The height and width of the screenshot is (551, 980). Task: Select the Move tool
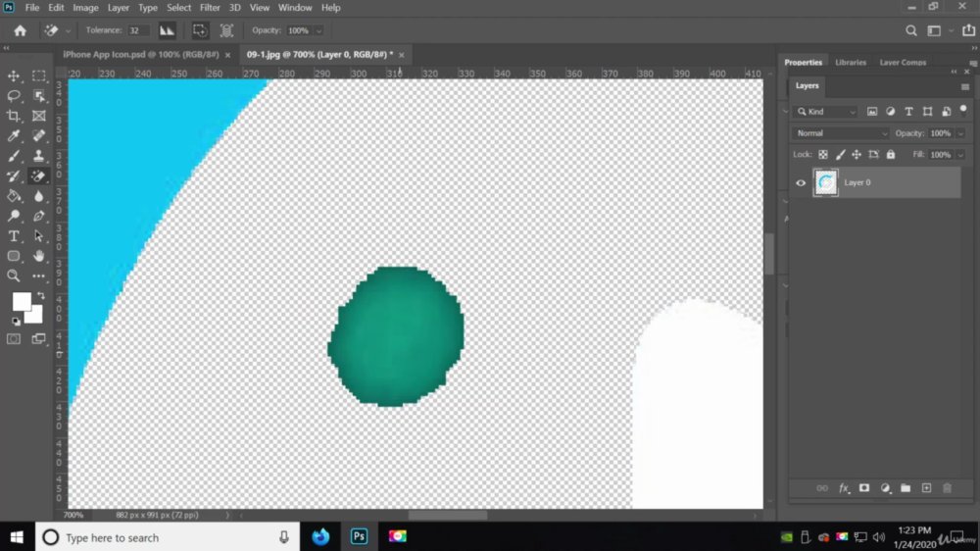[13, 75]
